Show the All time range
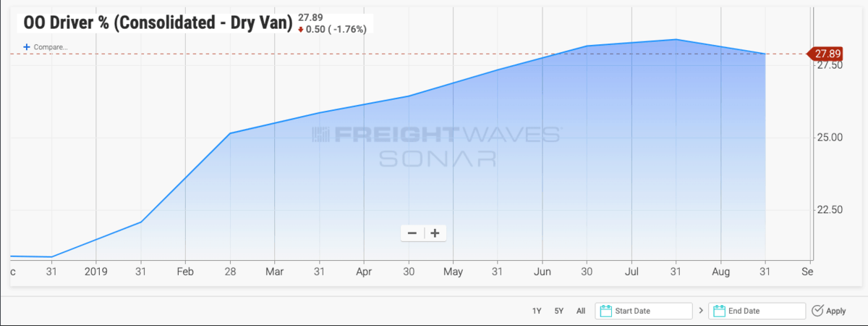Image resolution: width=868 pixels, height=326 pixels. point(581,311)
